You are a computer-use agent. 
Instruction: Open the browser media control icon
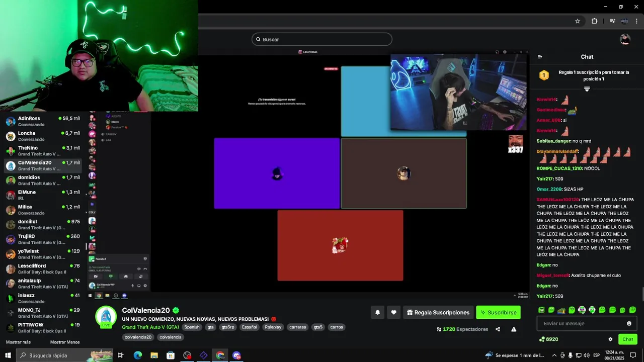612,21
